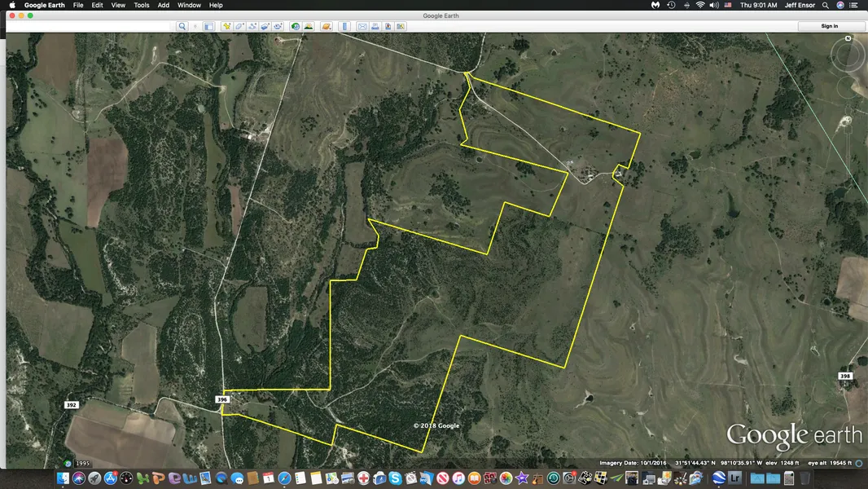Add a placemark with the pushpin icon
Screen dimensions: 868x489
(x=226, y=26)
